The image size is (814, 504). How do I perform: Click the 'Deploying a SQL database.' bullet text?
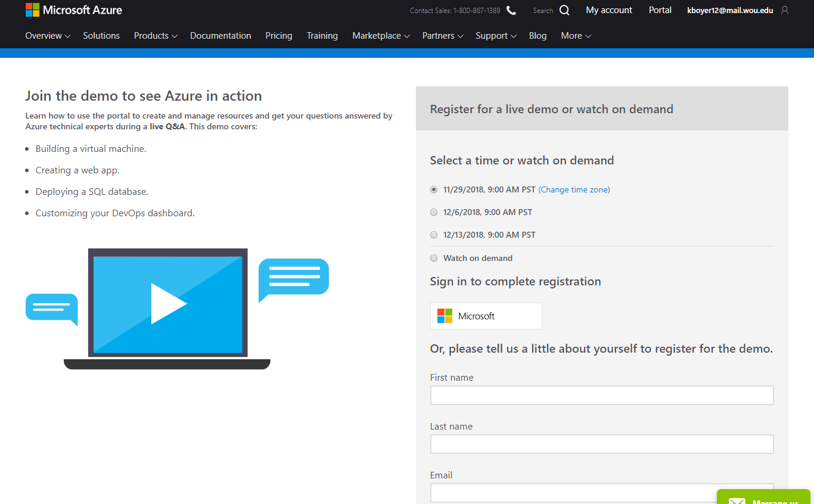click(92, 191)
